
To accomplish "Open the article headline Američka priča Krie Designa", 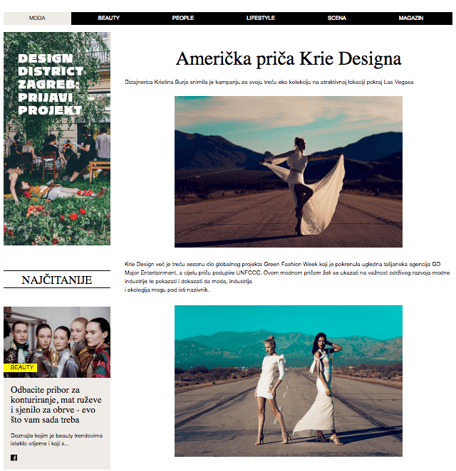I will coord(288,59).
